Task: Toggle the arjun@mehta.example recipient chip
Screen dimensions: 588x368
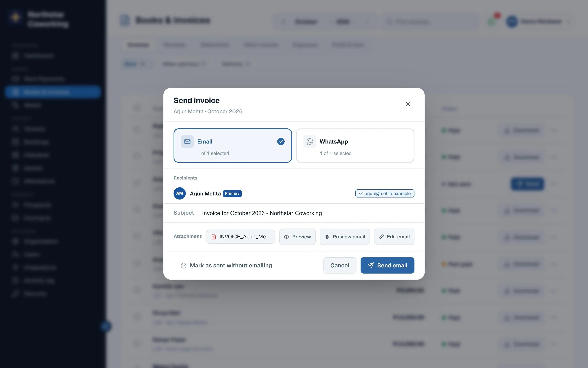Action: pyautogui.click(x=385, y=193)
